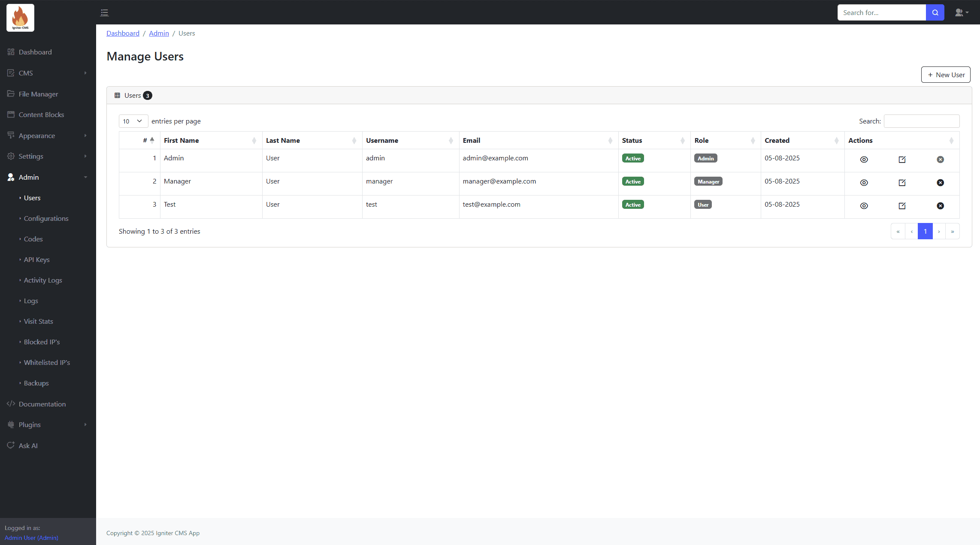View details of the Admin user
Image resolution: width=980 pixels, height=545 pixels.
pos(864,160)
